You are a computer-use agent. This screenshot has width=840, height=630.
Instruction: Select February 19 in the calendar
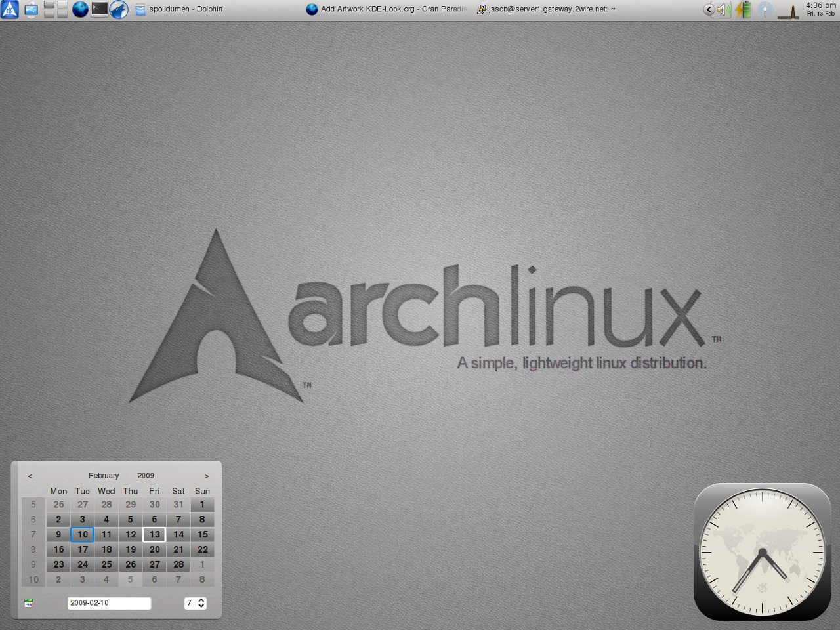pyautogui.click(x=131, y=549)
